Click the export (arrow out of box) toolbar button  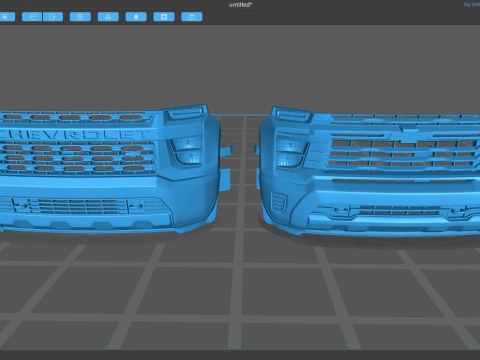(x=53, y=17)
